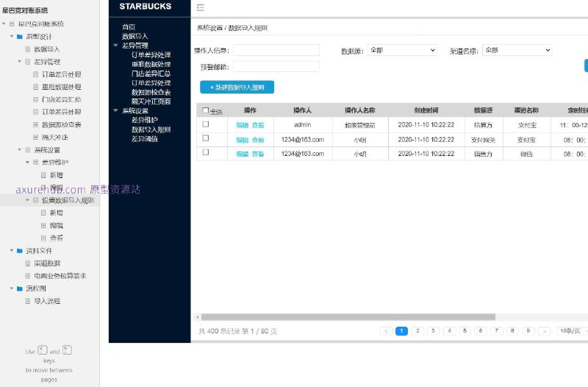
Task: Click page icon beside 门店差异汇总 in tree
Action: [x=35, y=99]
